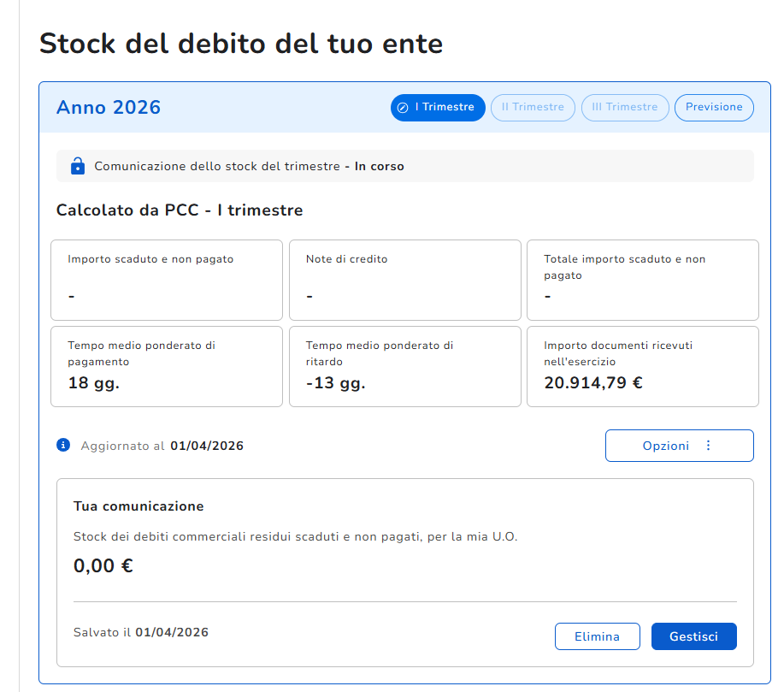Click the 0,00 € stock amount
This screenshot has width=784, height=692.
[x=103, y=565]
